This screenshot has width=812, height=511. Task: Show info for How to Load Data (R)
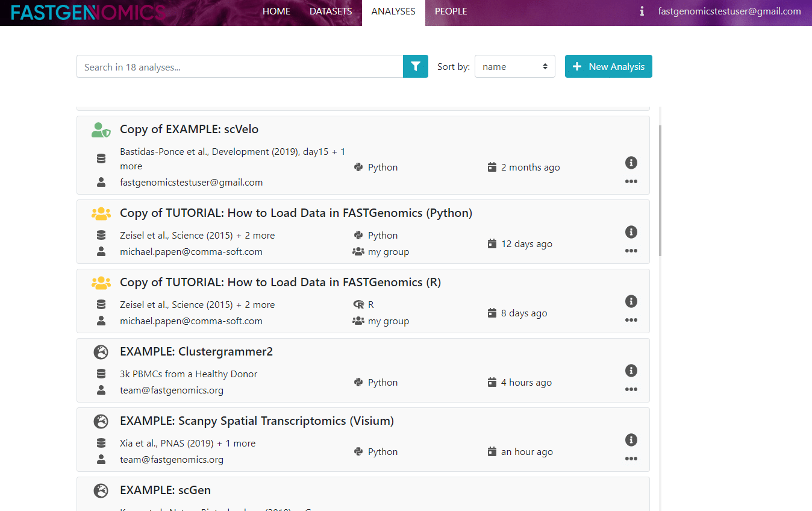[631, 301]
